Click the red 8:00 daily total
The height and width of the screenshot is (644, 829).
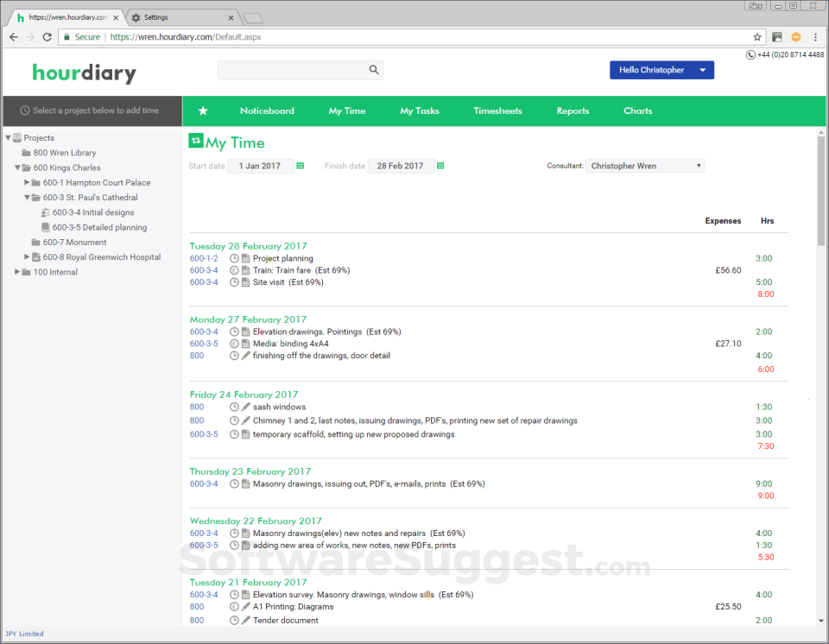pyautogui.click(x=766, y=294)
